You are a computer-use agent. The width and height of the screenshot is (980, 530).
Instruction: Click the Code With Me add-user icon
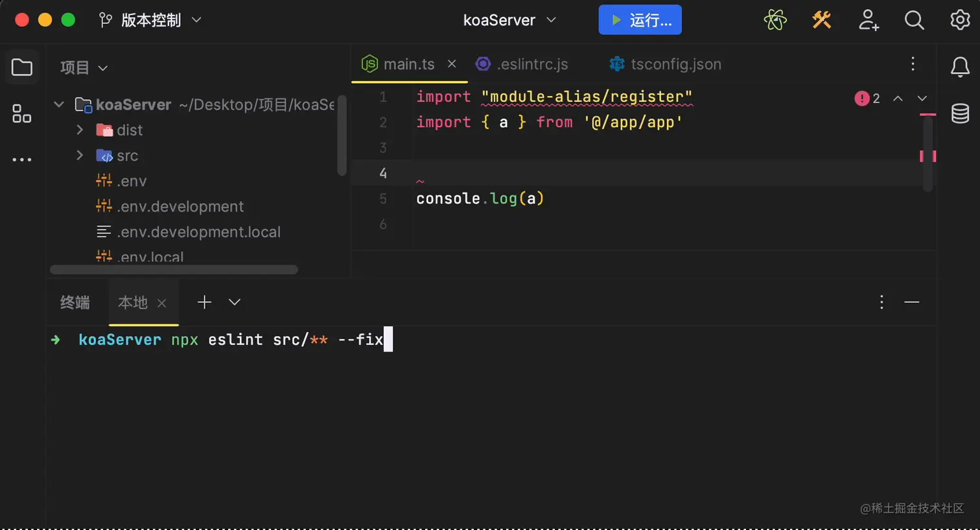(869, 20)
